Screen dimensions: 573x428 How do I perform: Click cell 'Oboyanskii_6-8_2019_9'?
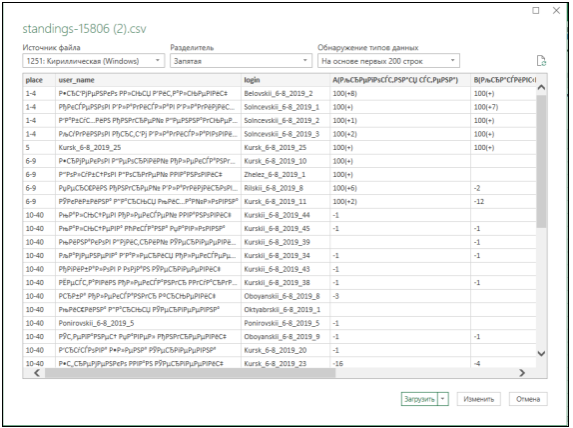tap(285, 337)
